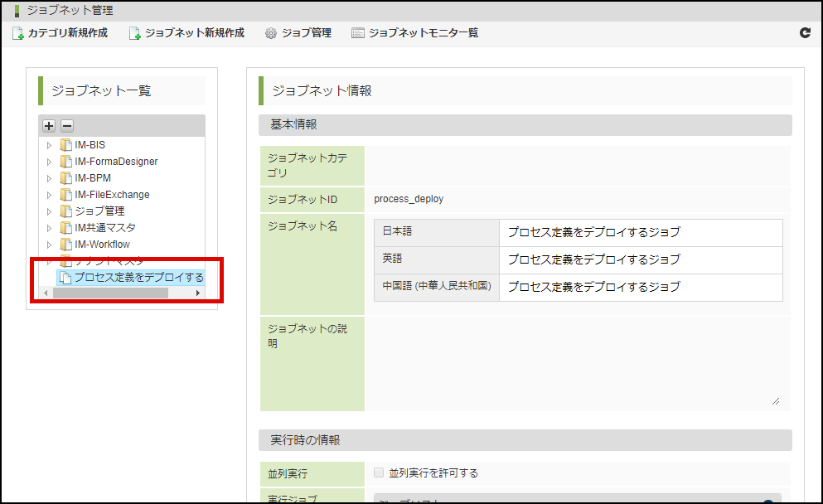Screen dimensions: 823x504
Task: Expand the IM-FormaDesigner tree node
Action: point(49,162)
